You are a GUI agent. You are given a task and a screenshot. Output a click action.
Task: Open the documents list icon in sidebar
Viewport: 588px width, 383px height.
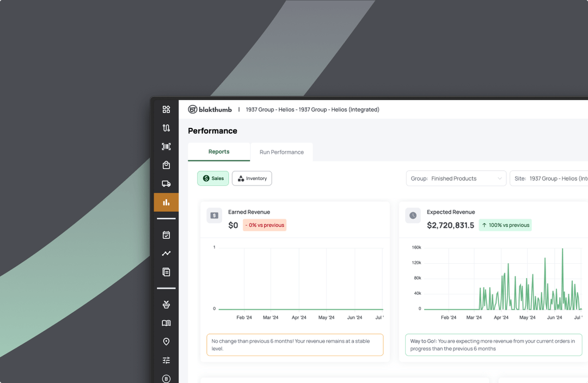(166, 272)
